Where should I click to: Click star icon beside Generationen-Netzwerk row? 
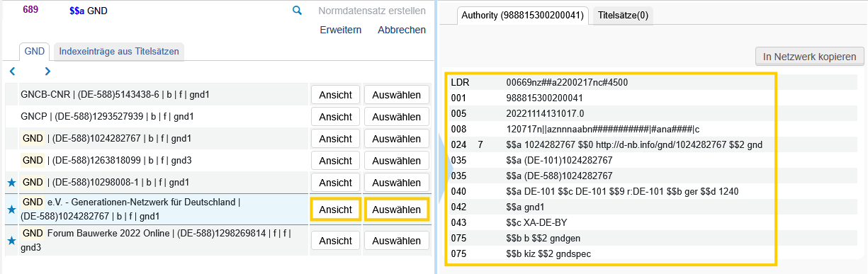click(x=11, y=210)
